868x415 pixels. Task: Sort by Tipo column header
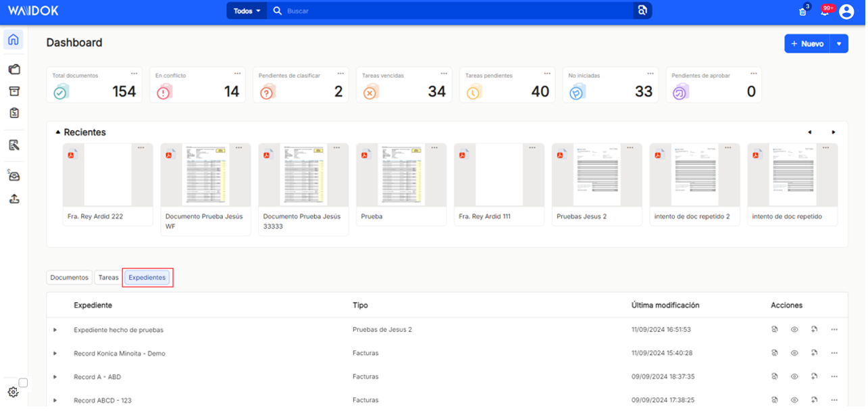tap(361, 306)
